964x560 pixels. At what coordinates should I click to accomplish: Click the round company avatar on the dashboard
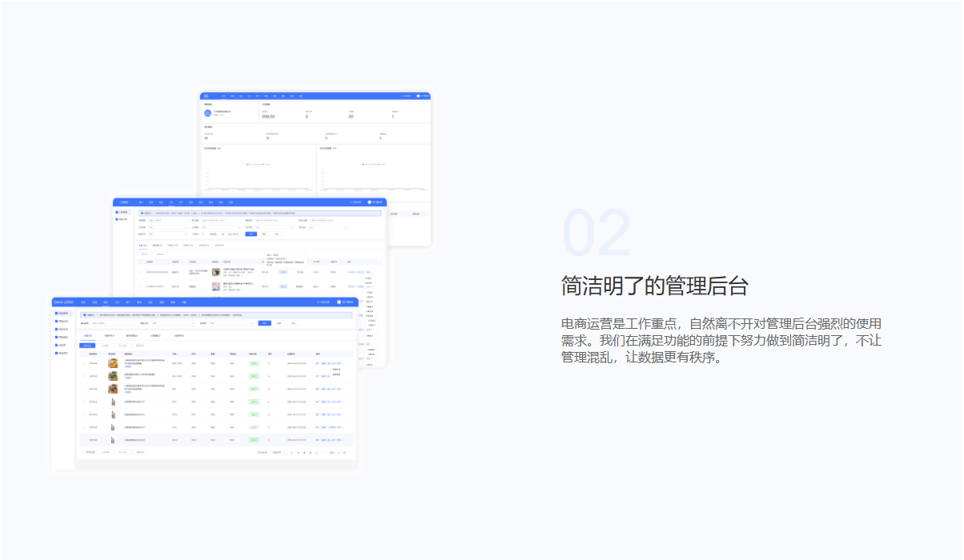click(207, 113)
